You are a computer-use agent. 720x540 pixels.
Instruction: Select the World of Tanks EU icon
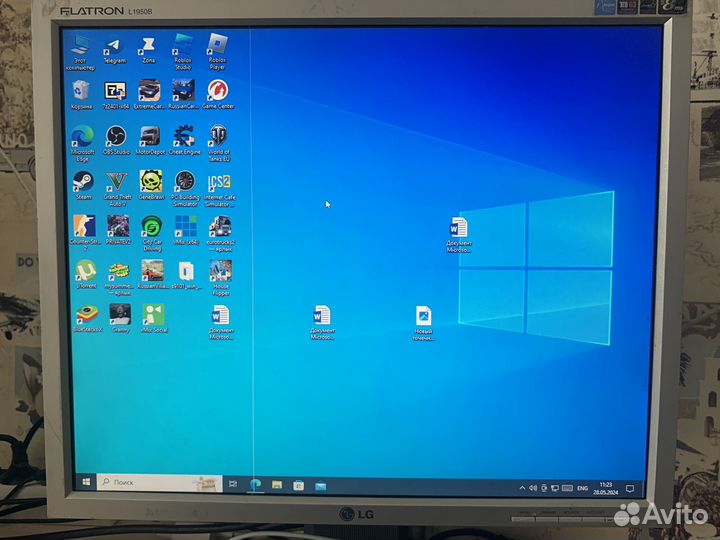(219, 143)
